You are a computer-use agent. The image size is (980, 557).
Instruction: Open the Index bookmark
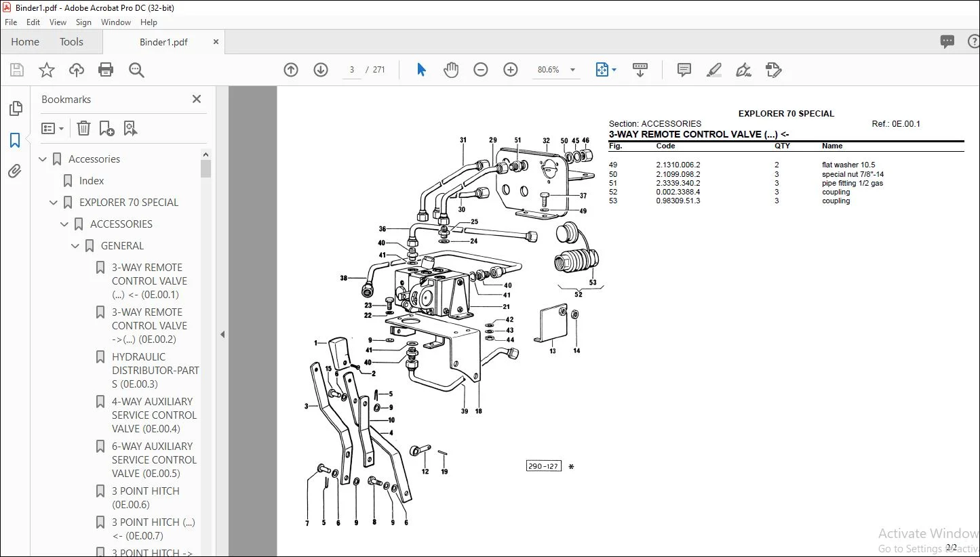coord(92,181)
